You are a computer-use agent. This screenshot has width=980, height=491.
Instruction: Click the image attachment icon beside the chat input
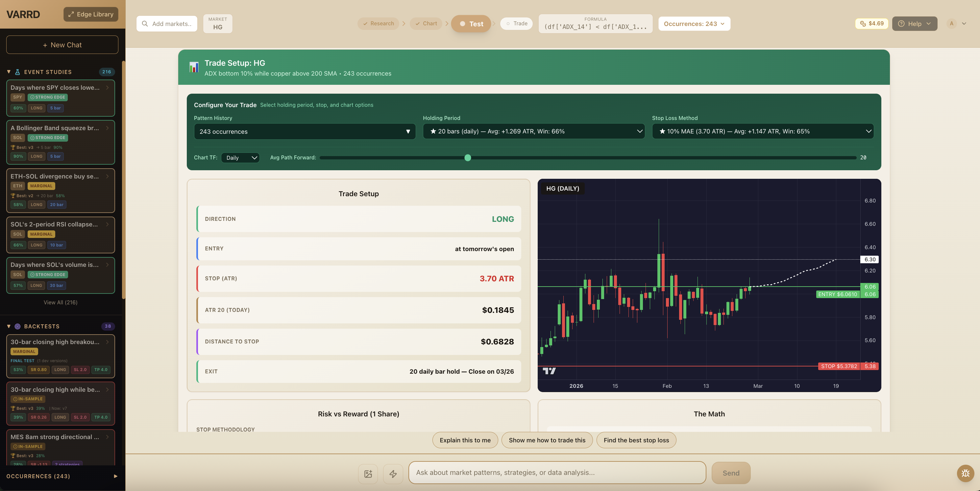(x=368, y=474)
